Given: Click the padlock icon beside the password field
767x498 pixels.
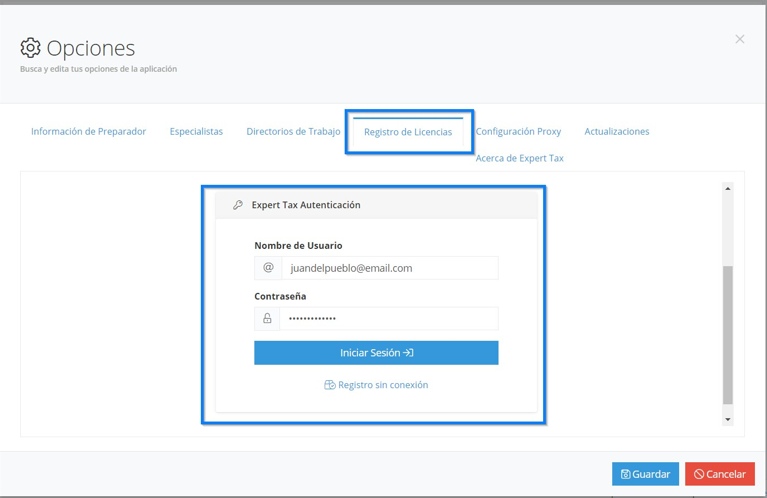Looking at the screenshot, I should coord(267,318).
